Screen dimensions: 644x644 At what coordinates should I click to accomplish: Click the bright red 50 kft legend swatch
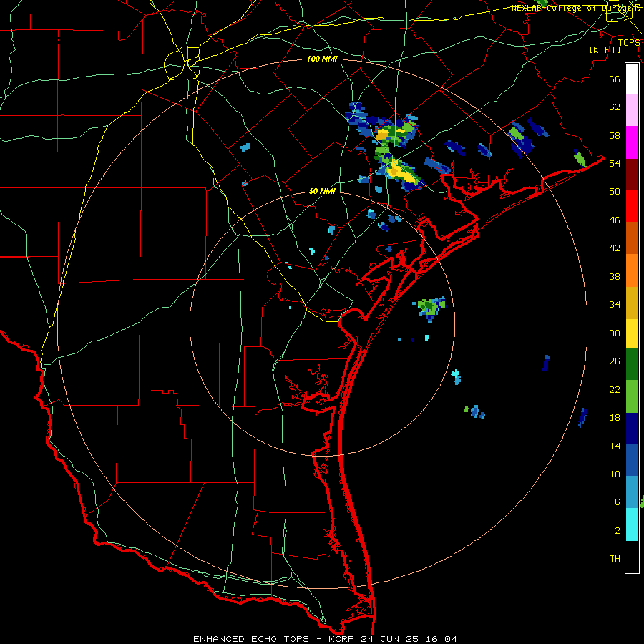coord(632,206)
